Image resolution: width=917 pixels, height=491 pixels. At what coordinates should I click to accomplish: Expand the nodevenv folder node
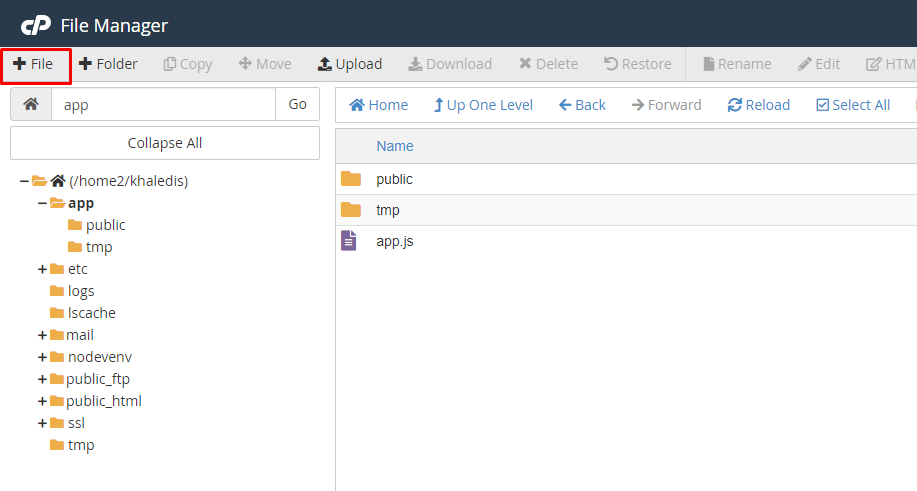(42, 357)
